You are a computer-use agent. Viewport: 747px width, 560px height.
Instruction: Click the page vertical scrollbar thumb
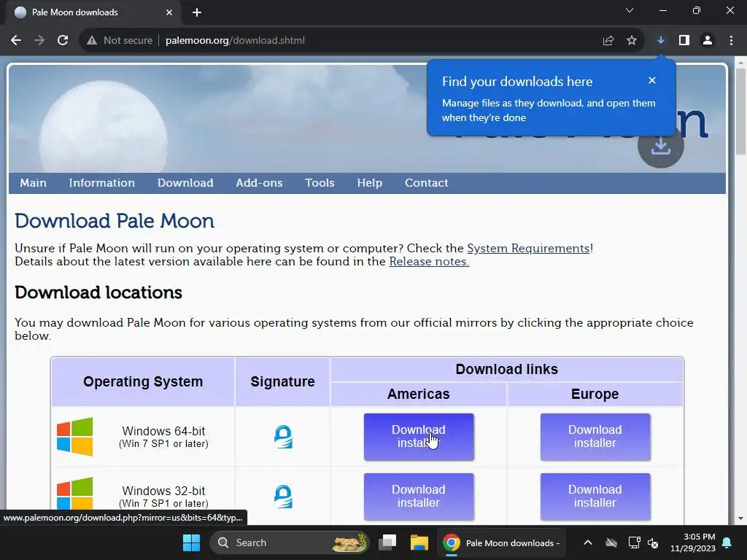740,112
